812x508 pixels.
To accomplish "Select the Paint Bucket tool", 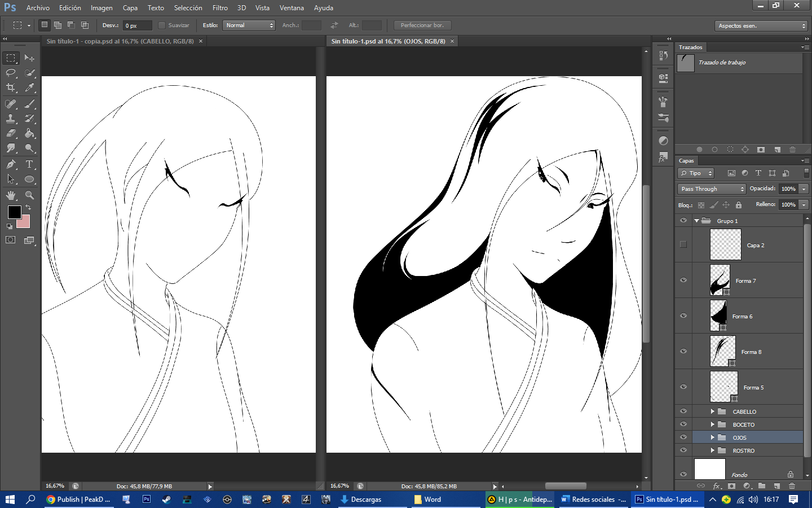I will [x=29, y=133].
